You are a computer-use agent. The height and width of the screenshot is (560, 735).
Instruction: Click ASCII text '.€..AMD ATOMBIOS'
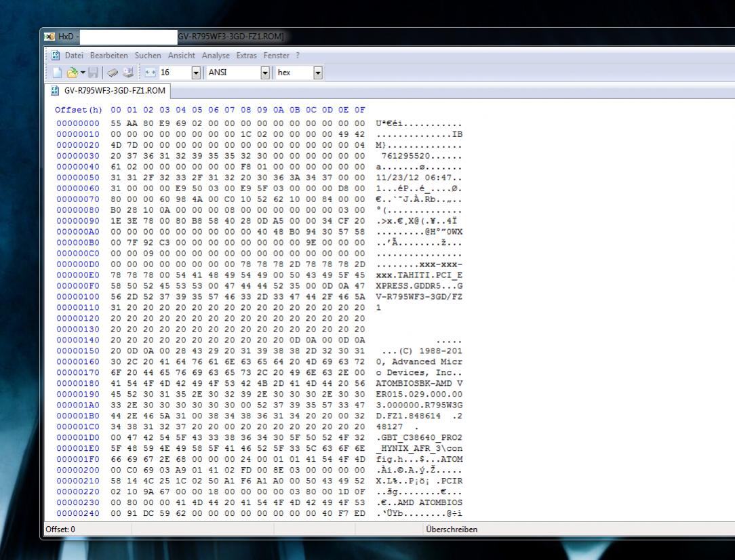tap(419, 502)
